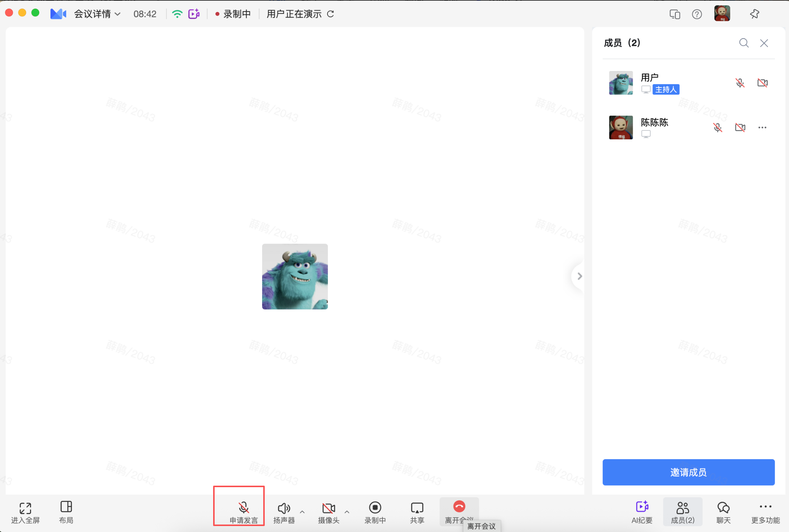Toggle microphone for 陈陈陈
The width and height of the screenshot is (789, 532).
(x=717, y=127)
